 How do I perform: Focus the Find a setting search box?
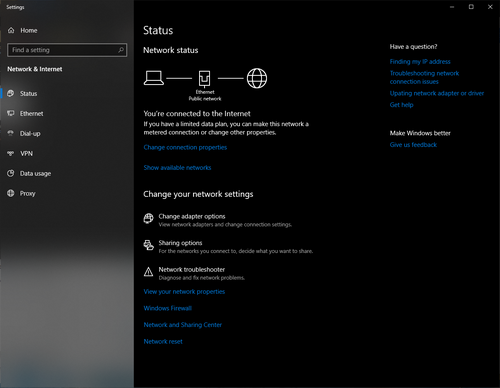click(x=67, y=50)
